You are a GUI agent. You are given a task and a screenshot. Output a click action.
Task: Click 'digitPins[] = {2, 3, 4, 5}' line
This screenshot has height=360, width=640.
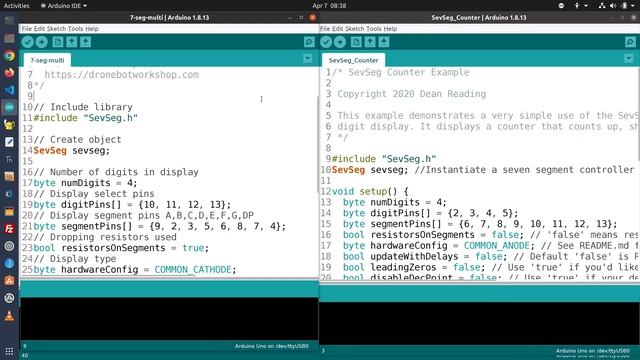[430, 213]
